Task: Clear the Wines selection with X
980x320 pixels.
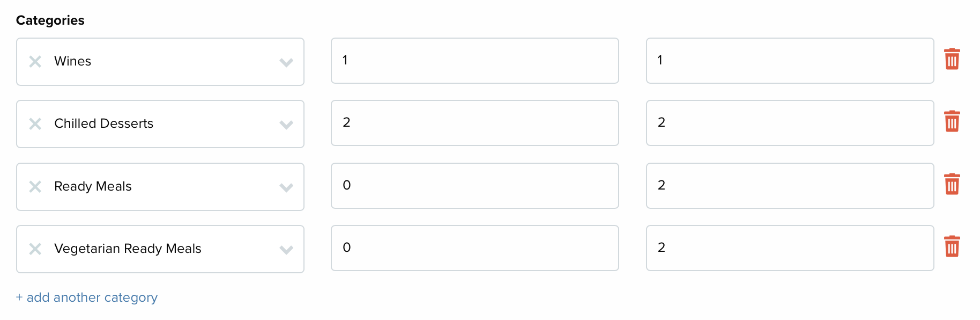Action: tap(35, 62)
